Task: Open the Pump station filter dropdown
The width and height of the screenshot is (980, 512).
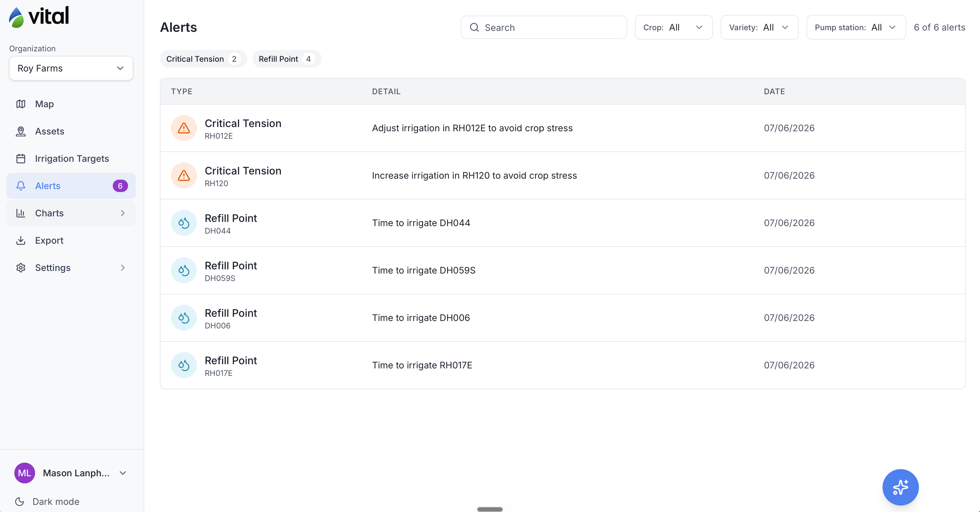Action: 856,27
